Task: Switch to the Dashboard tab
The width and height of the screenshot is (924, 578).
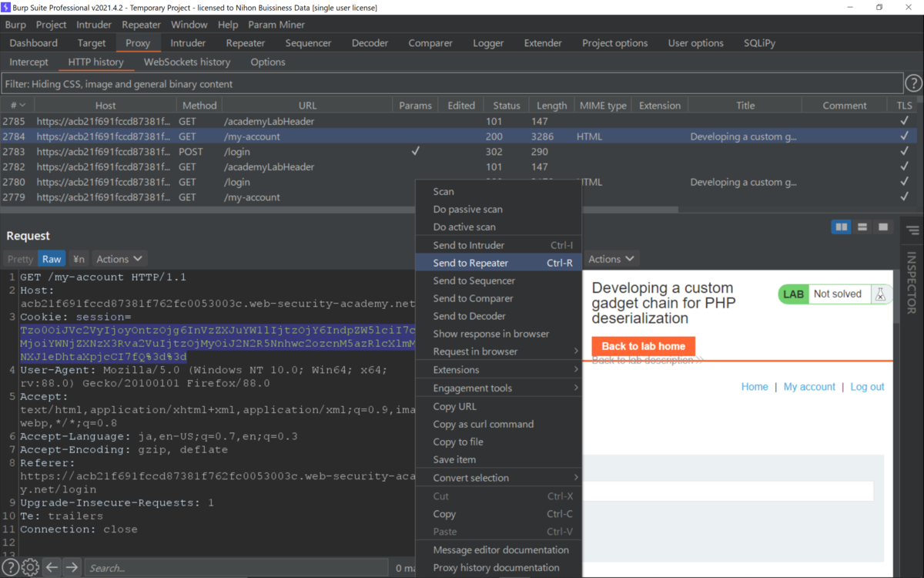Action: (x=34, y=43)
